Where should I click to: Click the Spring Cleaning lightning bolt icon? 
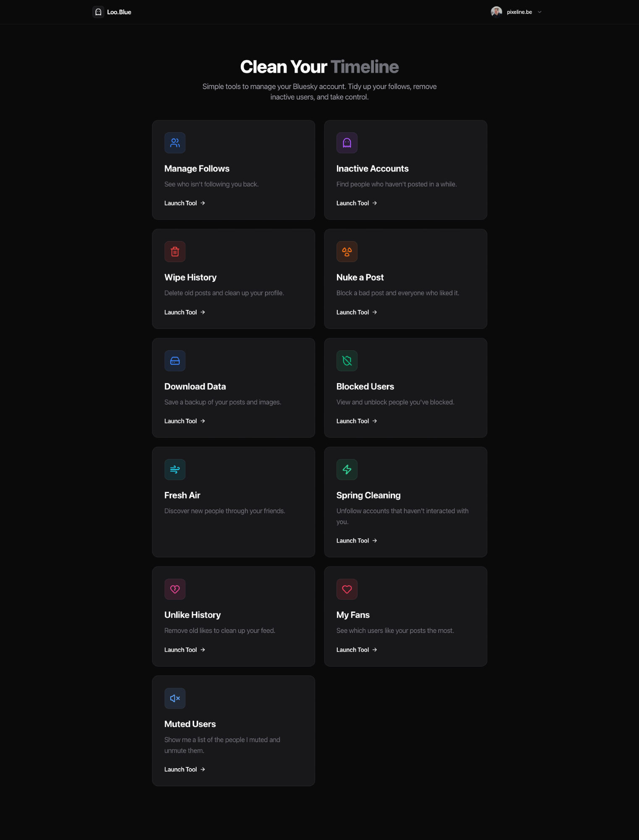[347, 470]
